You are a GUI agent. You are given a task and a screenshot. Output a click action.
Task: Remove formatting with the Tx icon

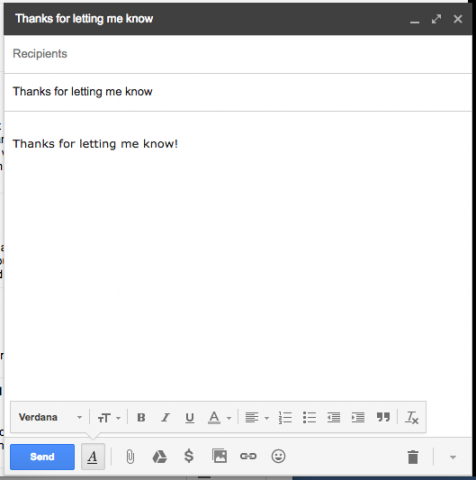pos(412,417)
